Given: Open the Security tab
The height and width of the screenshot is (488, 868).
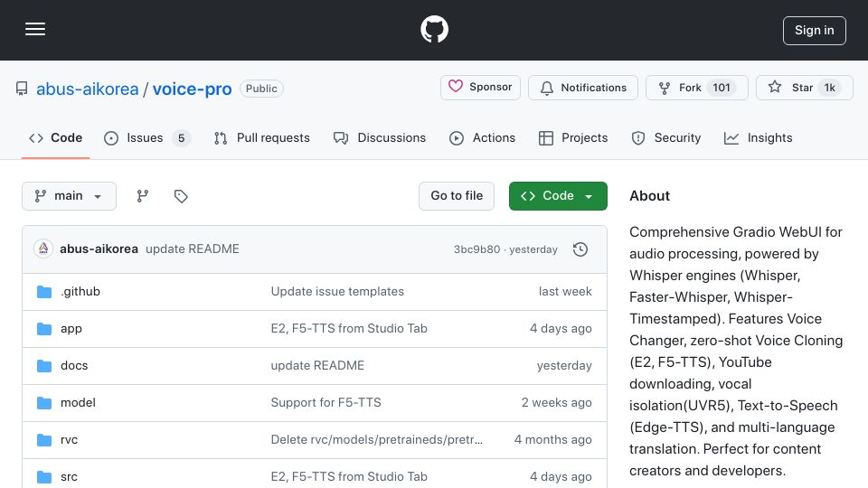Looking at the screenshot, I should (x=666, y=137).
